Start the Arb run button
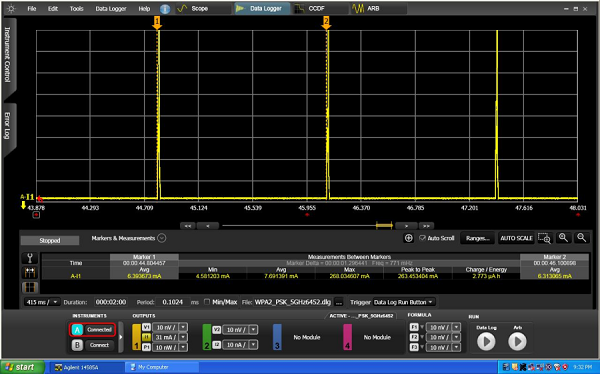The image size is (600, 374). pos(517,341)
